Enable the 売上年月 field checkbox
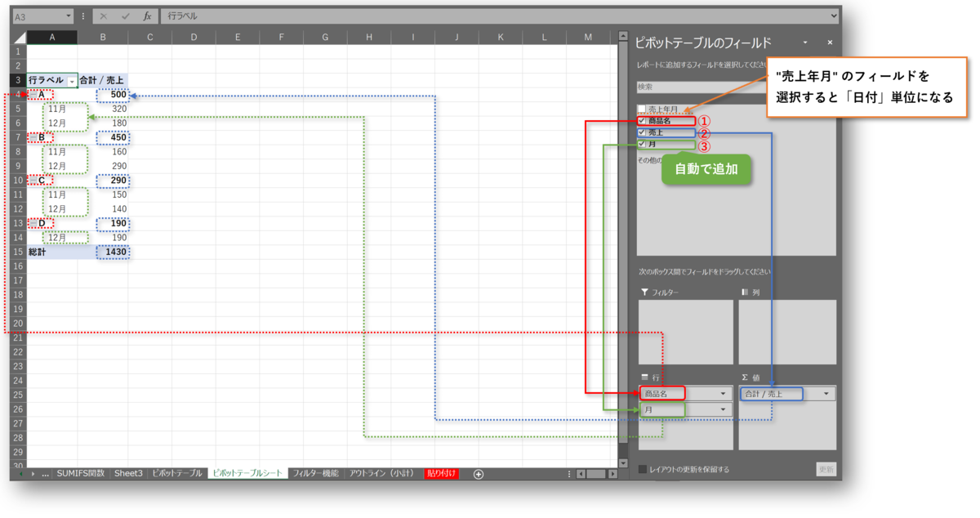980x518 pixels. point(642,106)
